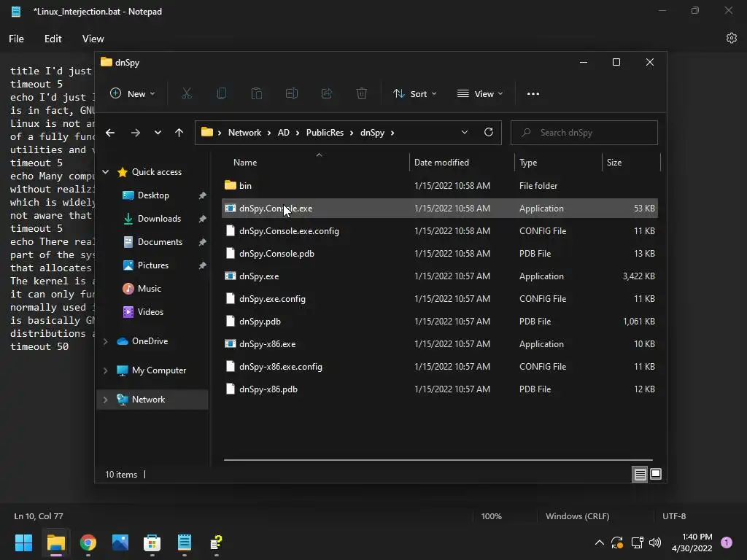Click the Delete trash icon in toolbar
Viewport: 747px width, 560px height.
[362, 94]
